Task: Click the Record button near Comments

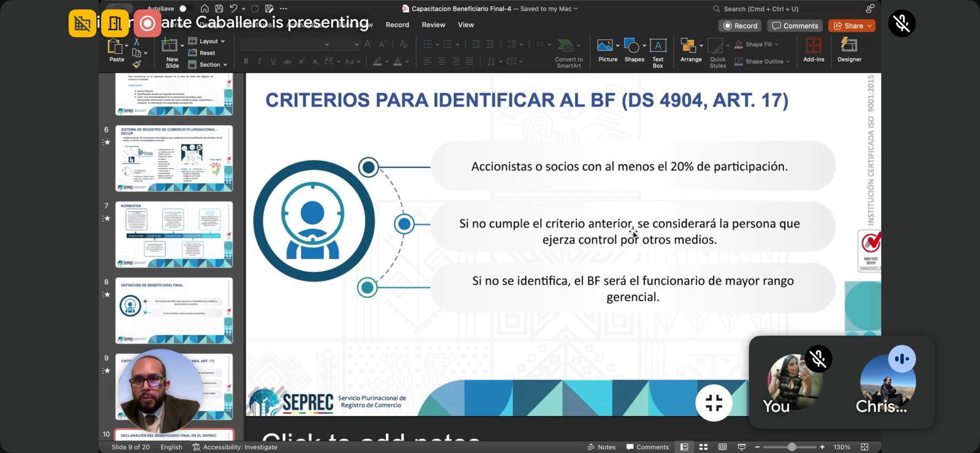Action: pos(740,26)
